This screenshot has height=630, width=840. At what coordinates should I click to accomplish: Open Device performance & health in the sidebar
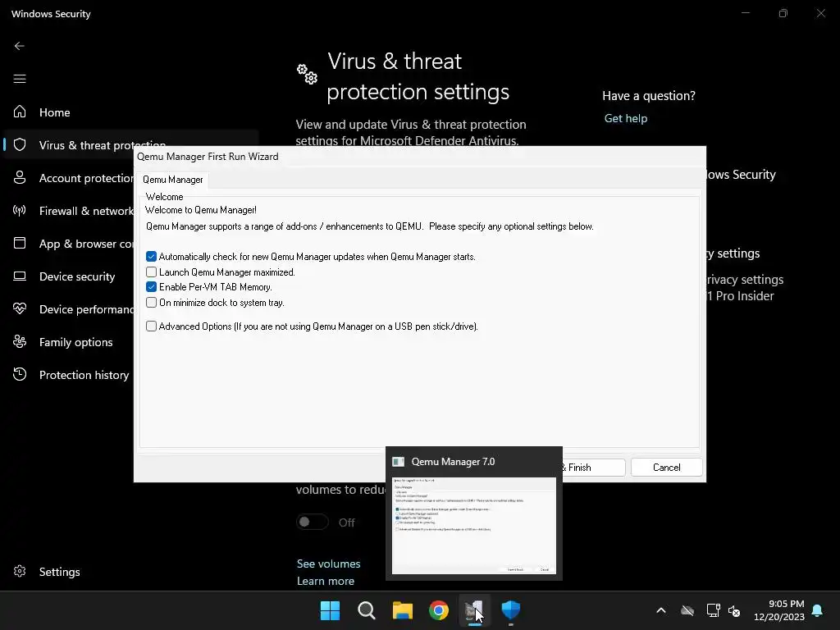[x=86, y=309]
